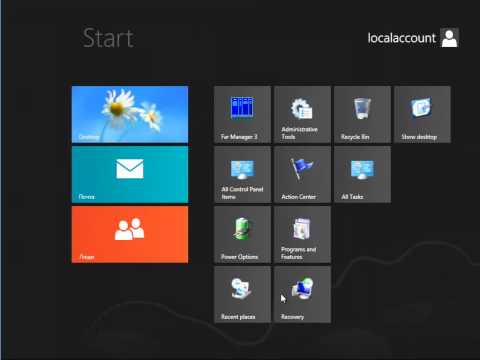
Task: Open Administrative Tools tile
Action: [302, 114]
